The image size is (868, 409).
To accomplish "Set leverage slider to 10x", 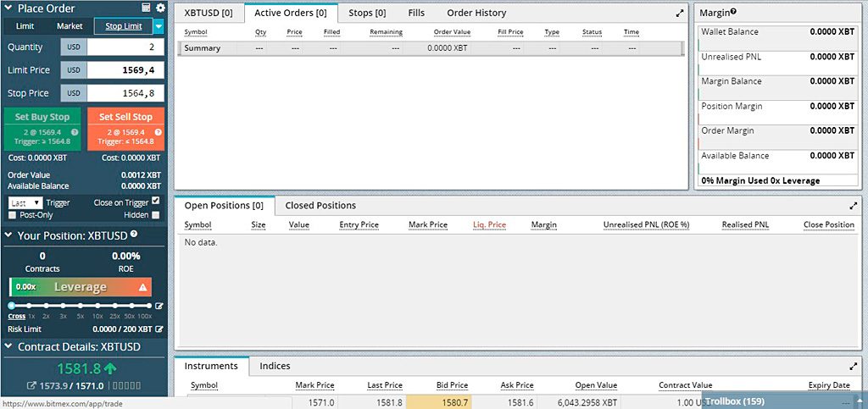I will tap(97, 306).
